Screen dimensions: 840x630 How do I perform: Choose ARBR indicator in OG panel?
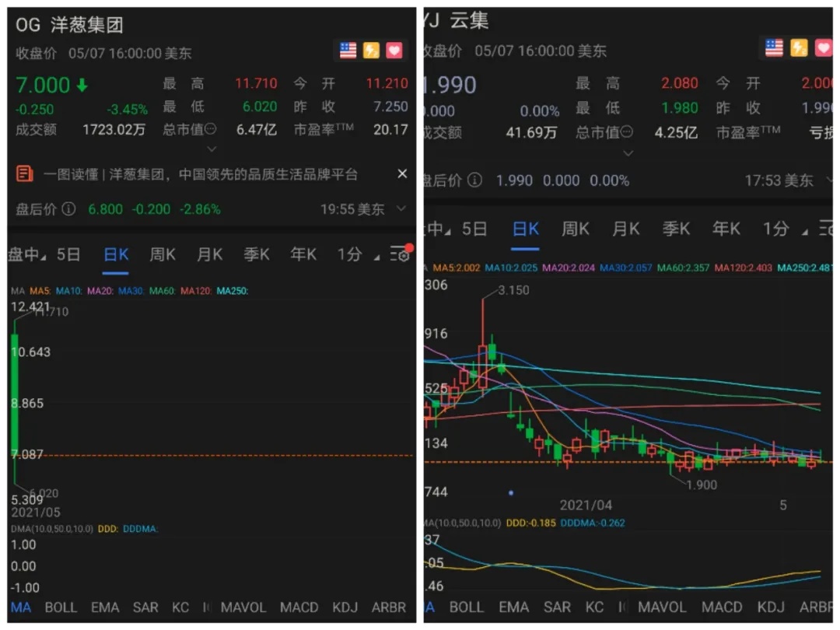coord(389,607)
